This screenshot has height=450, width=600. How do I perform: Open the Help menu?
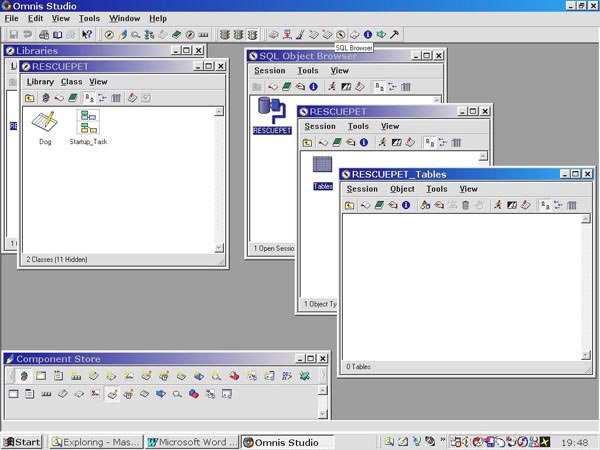click(x=158, y=18)
